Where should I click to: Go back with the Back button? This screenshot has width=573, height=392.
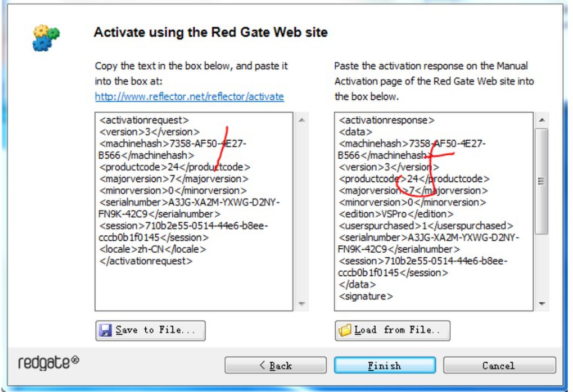pyautogui.click(x=276, y=365)
